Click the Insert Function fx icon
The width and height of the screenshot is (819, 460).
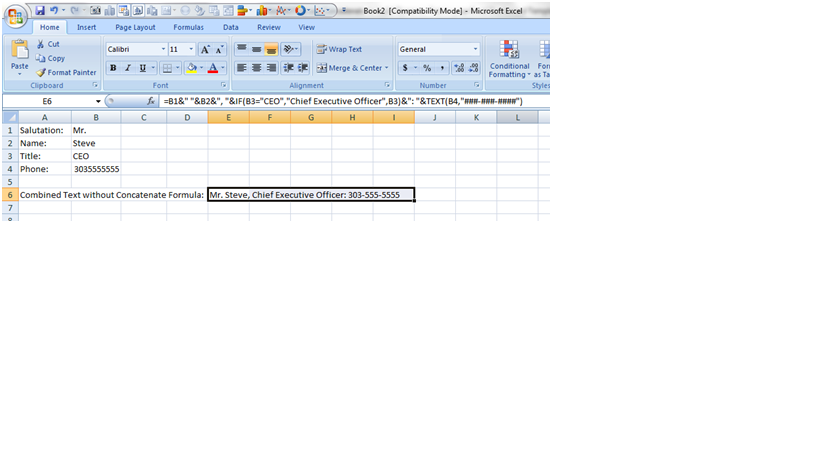151,102
